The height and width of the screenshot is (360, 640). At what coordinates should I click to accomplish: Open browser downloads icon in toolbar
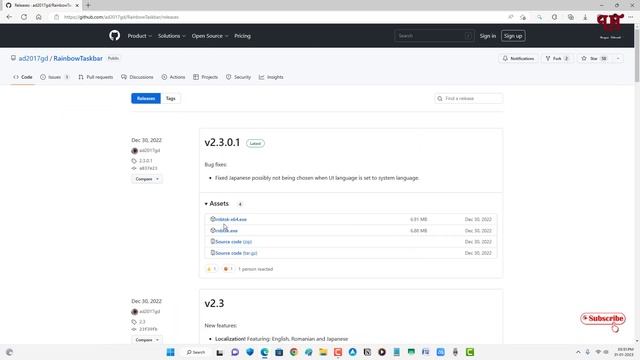pos(585,17)
